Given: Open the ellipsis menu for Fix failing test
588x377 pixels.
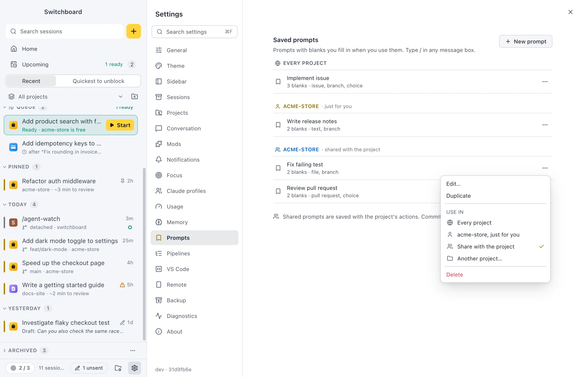Looking at the screenshot, I should click(545, 168).
